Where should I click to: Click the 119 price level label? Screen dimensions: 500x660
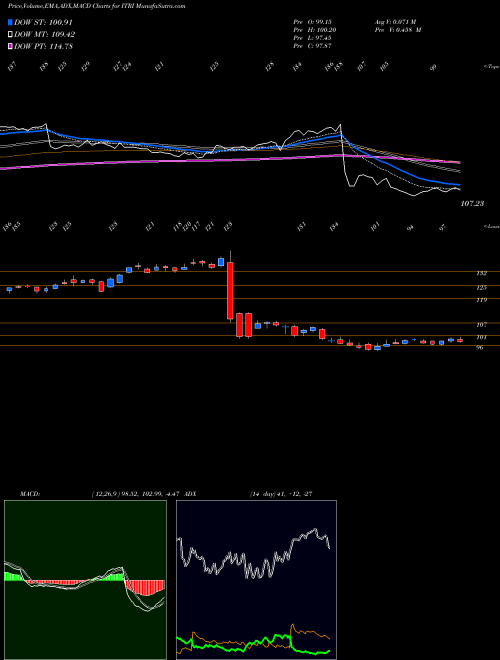(481, 300)
